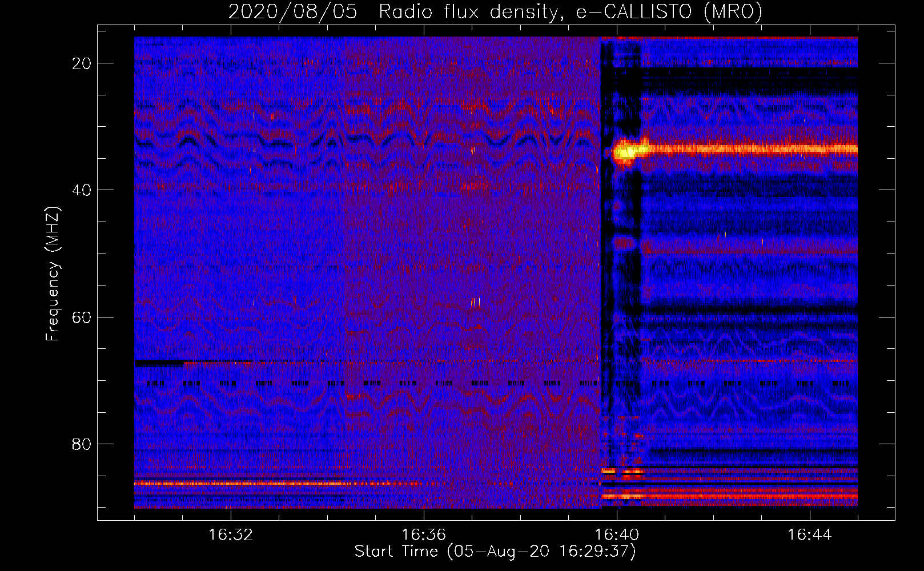The image size is (924, 571).
Task: Click the "Frequency (MHZ)" axis label
Action: tap(53, 274)
